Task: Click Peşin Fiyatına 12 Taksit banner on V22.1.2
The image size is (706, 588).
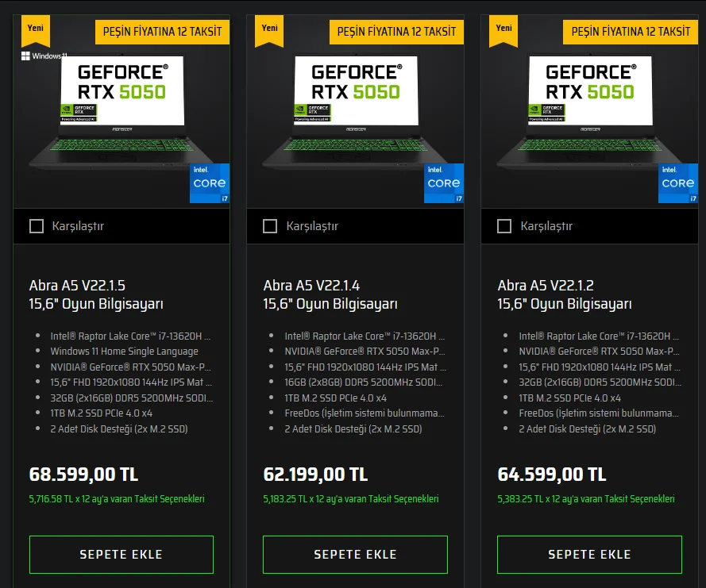Action: [631, 32]
